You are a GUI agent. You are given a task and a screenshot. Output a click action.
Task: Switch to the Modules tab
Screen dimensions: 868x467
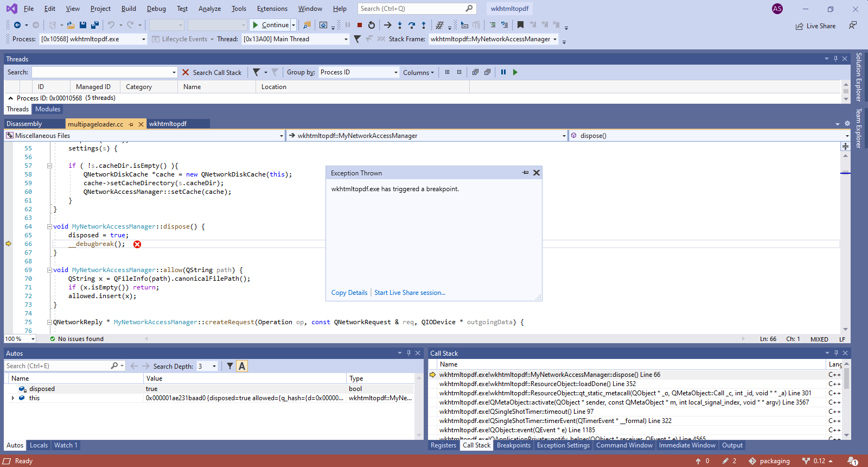48,109
